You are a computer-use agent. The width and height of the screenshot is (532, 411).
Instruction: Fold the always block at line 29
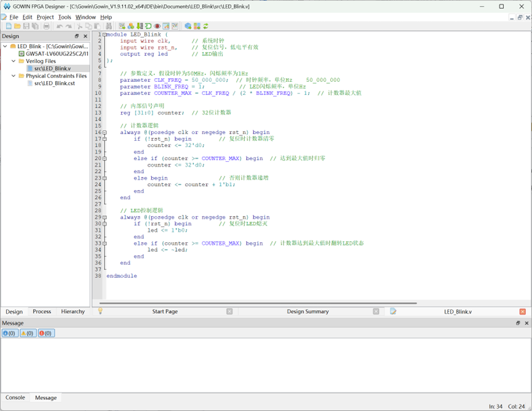tap(105, 217)
